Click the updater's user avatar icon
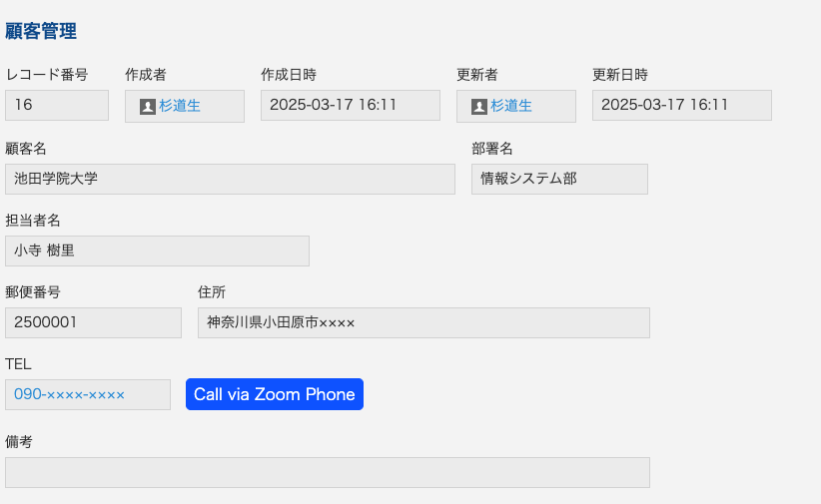Screen dimensions: 821x504 (479, 107)
